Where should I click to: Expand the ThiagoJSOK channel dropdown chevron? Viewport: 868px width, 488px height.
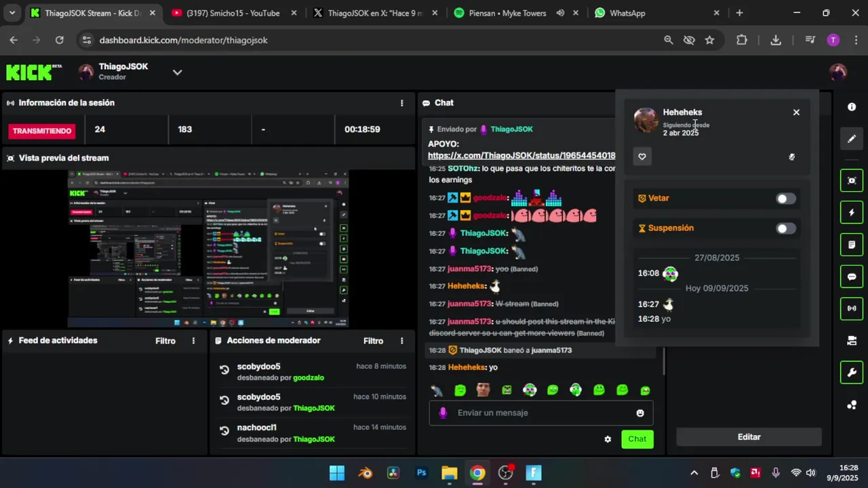pos(177,72)
